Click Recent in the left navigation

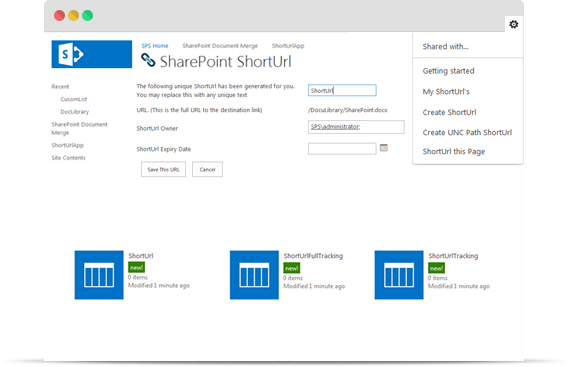tap(60, 86)
